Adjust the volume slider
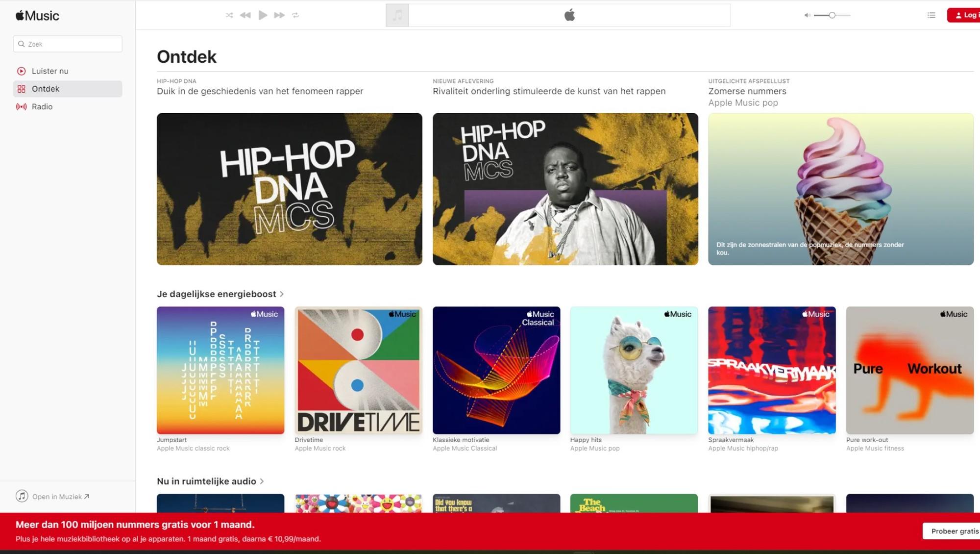Screen dimensions: 980x554 click(x=832, y=15)
